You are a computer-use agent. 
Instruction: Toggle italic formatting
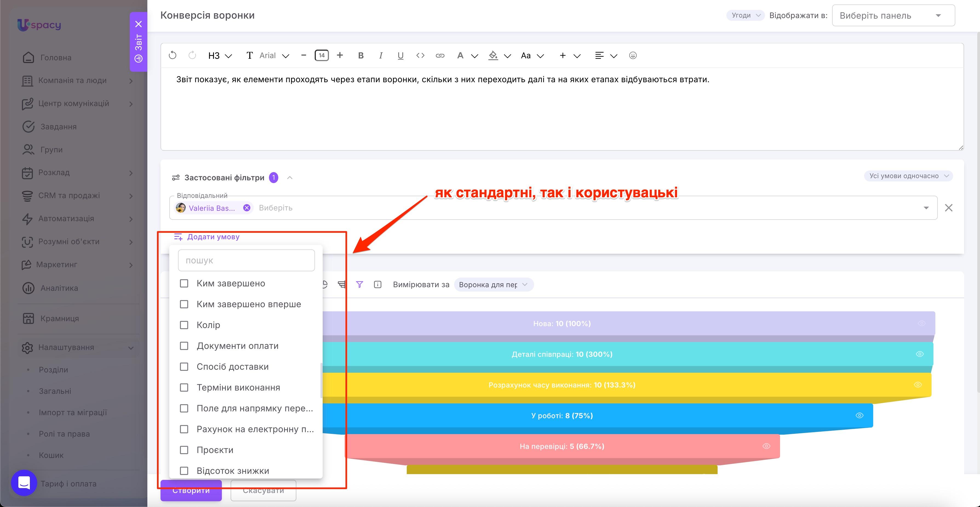tap(380, 56)
